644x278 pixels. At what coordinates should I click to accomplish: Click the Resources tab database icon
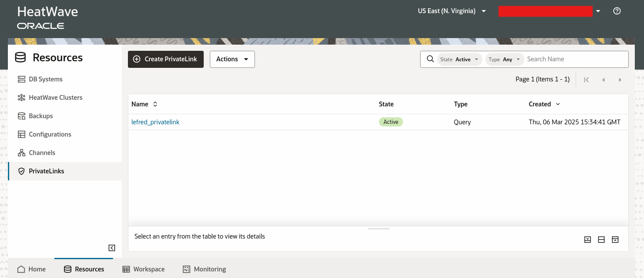click(67, 269)
